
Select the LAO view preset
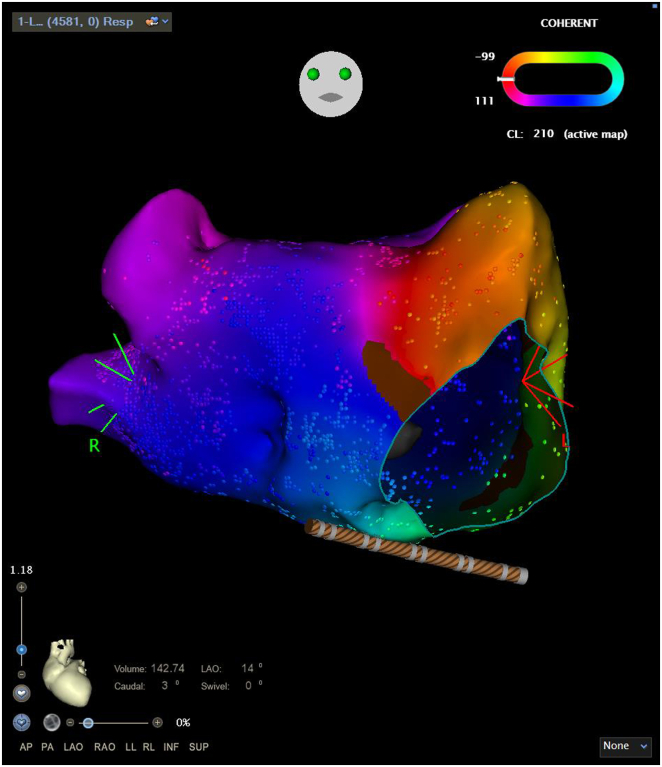[x=73, y=747]
